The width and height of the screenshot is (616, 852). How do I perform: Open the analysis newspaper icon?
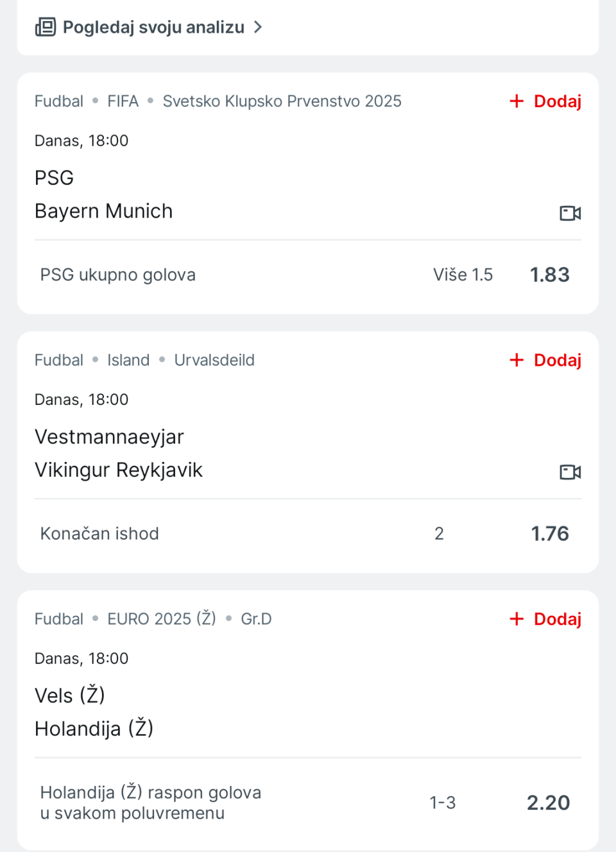[45, 27]
